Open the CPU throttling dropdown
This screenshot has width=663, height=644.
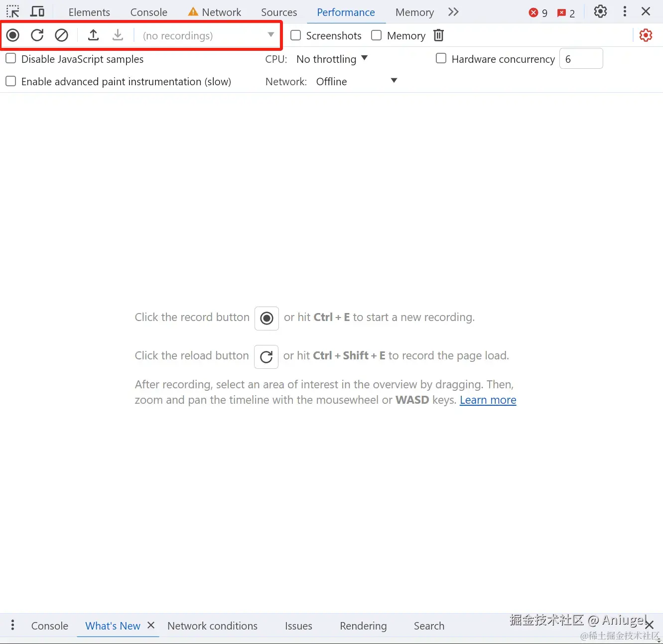click(x=332, y=59)
